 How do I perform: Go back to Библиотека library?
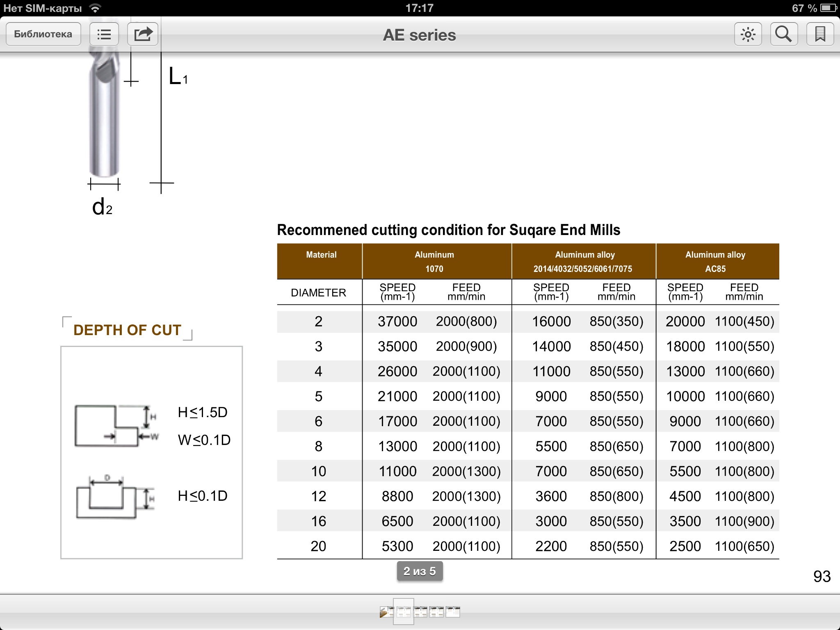(43, 34)
